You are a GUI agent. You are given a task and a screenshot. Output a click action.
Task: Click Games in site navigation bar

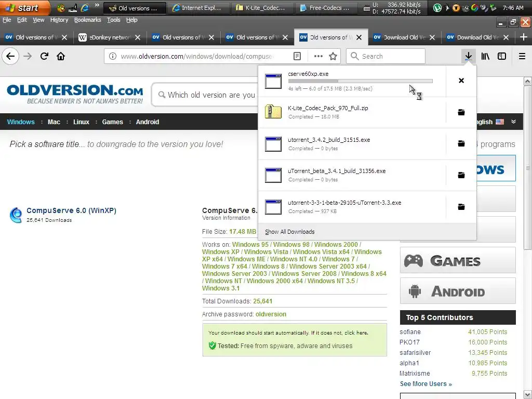pos(112,122)
